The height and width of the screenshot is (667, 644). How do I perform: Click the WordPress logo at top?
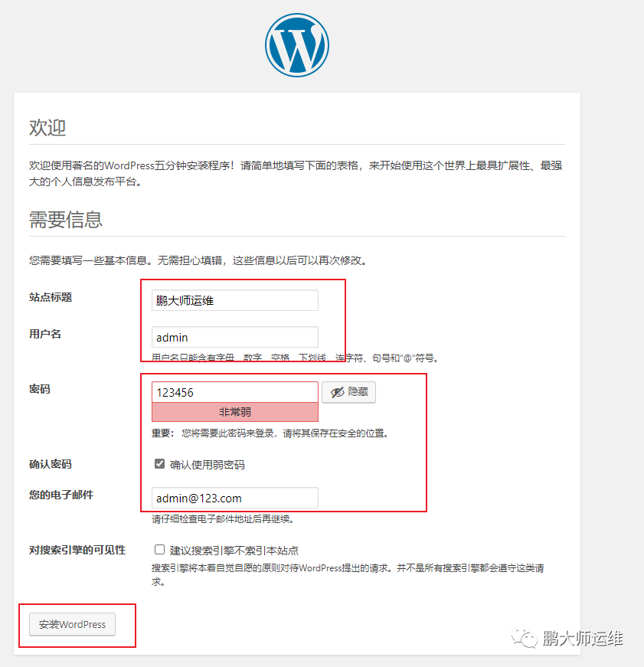297,45
